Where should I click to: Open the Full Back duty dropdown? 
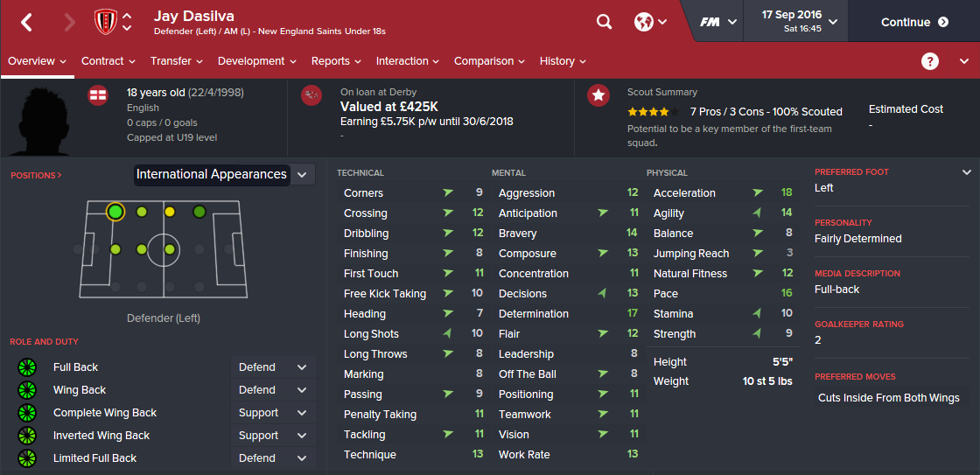(273, 367)
